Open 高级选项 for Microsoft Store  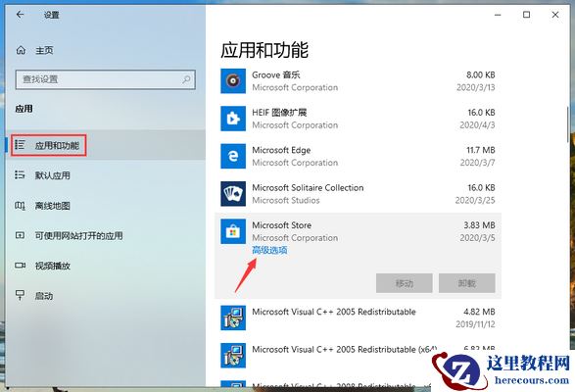(269, 250)
